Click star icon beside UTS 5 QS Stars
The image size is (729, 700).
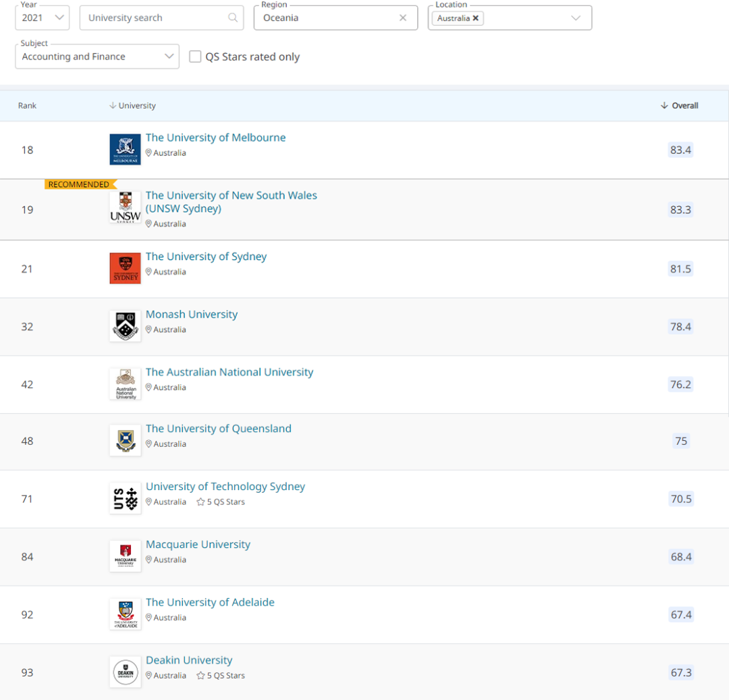click(x=200, y=502)
